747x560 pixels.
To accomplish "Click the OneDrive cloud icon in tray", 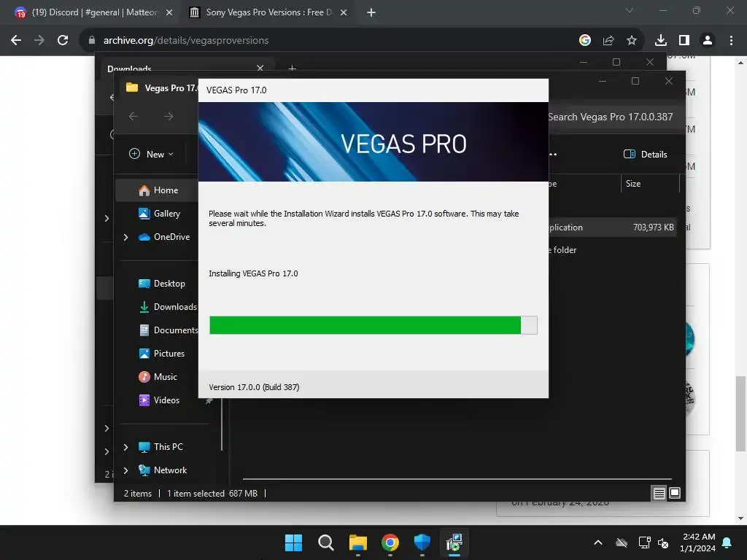I will point(622,542).
